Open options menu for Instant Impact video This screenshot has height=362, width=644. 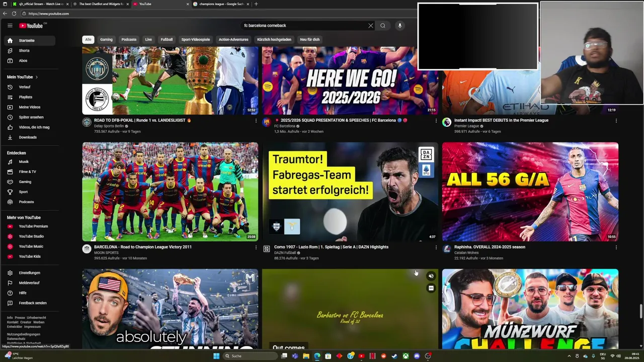point(616,121)
